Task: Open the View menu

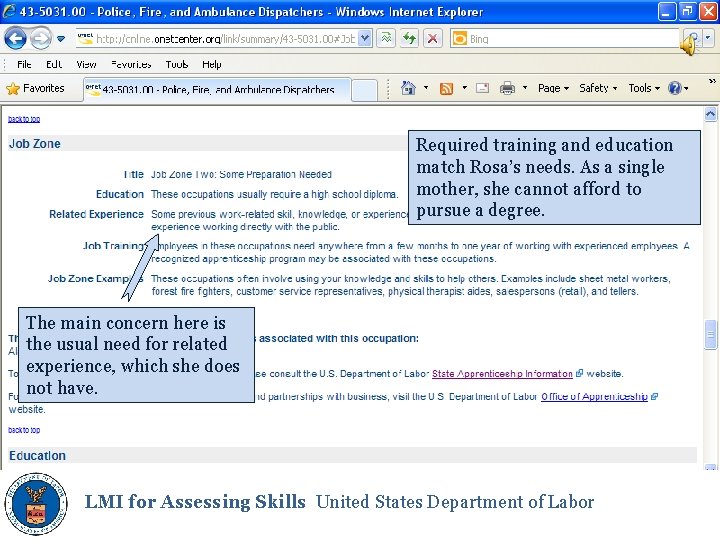Action: click(x=86, y=64)
